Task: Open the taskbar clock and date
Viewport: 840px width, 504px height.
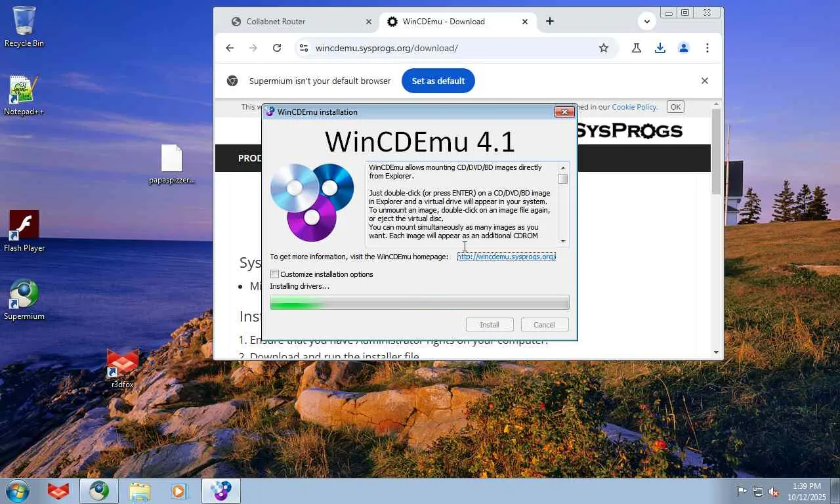Action: [807, 492]
